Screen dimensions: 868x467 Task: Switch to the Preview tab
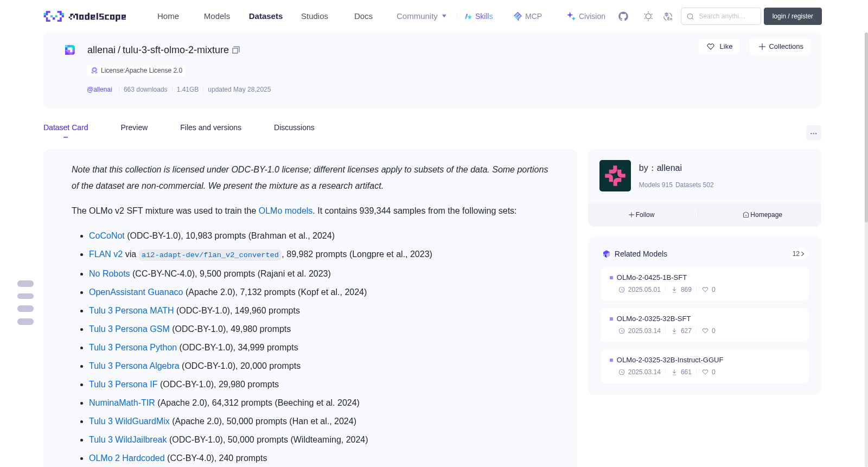pos(134,127)
